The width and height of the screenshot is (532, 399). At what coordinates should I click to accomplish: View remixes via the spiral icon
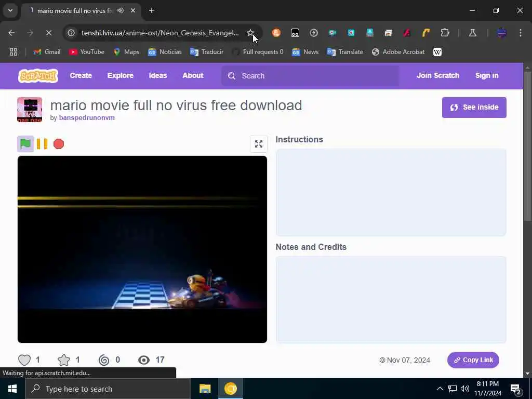(x=104, y=360)
